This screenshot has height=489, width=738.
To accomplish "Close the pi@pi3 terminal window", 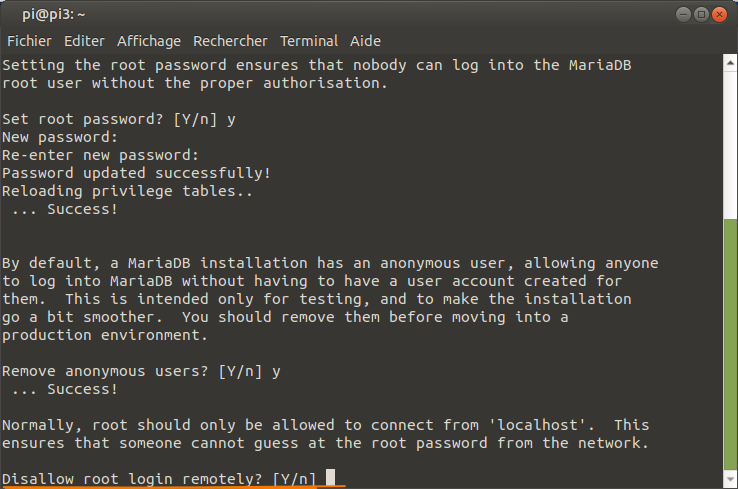I will [719, 15].
